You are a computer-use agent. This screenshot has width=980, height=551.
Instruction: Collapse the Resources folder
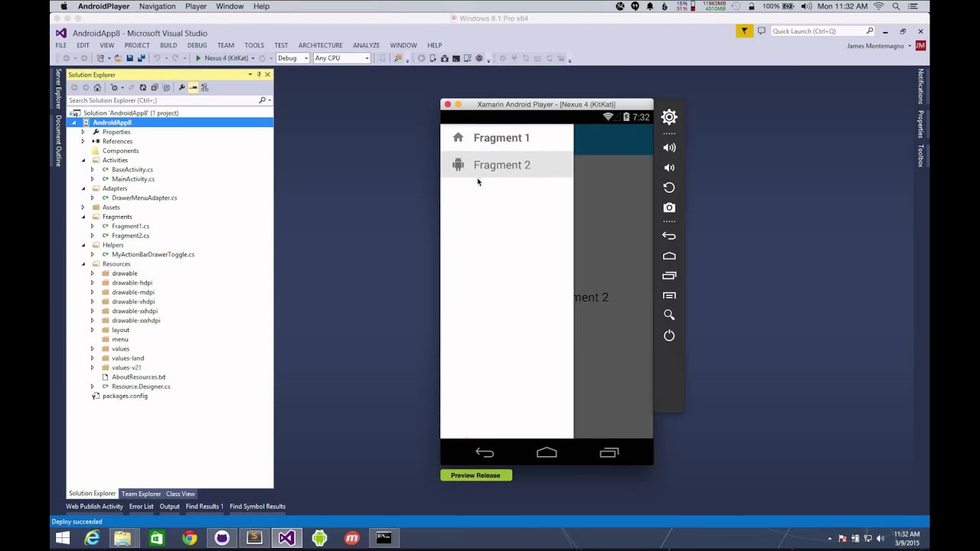pyautogui.click(x=83, y=264)
